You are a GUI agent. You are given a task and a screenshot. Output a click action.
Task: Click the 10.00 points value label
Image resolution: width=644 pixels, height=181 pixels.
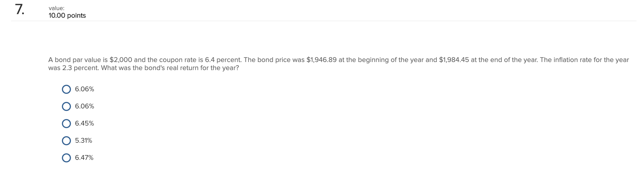[67, 15]
